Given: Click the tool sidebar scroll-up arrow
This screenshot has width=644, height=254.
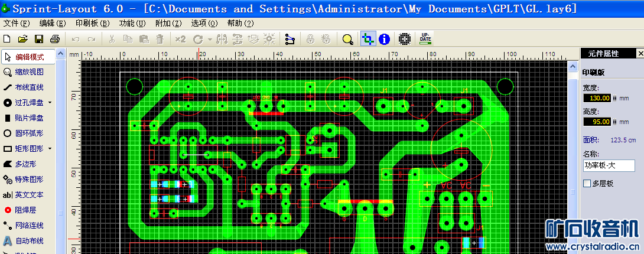Looking at the screenshot, I should [x=60, y=54].
